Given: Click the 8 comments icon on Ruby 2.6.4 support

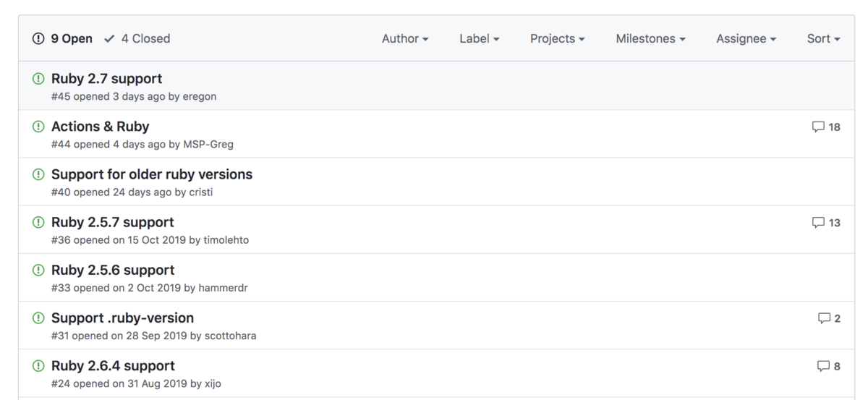Looking at the screenshot, I should tap(829, 366).
